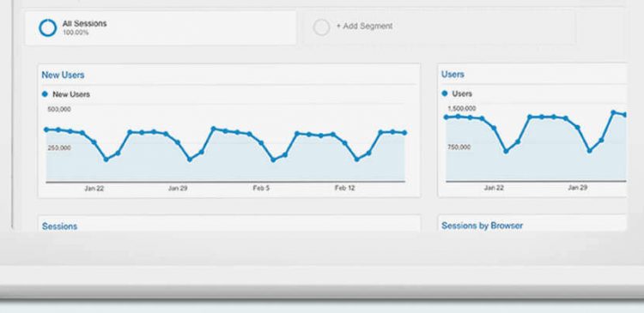
Task: Click the Jan 29 label in New Users chart
Action: (x=178, y=189)
